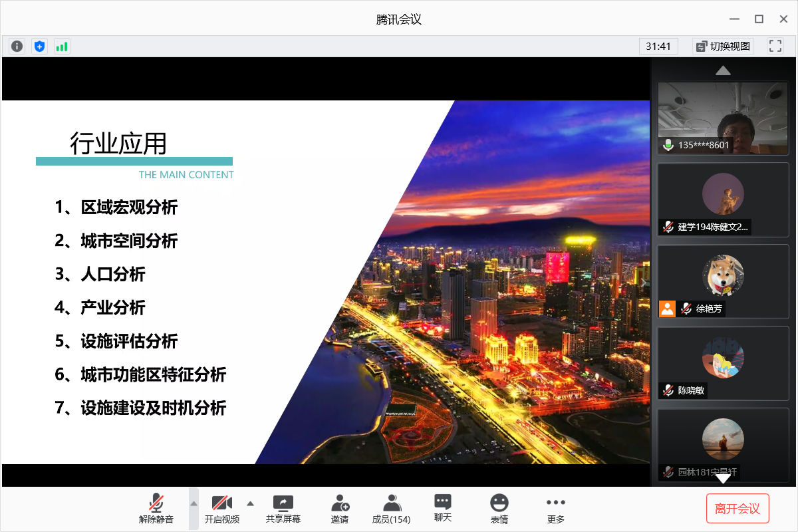The width and height of the screenshot is (798, 532).
Task: Open the members list 成员(154)
Action: [391, 509]
